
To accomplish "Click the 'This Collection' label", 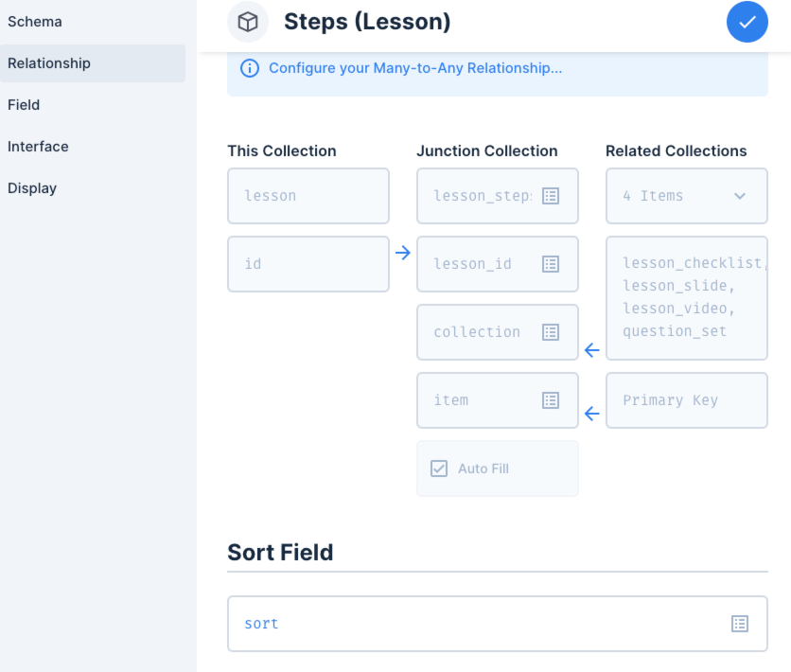I will point(282,150).
